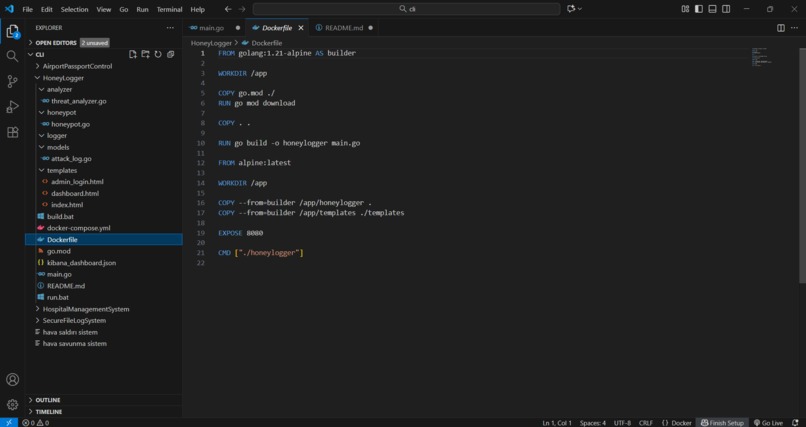
Task: Refresh the Explorer file tree
Action: [158, 54]
